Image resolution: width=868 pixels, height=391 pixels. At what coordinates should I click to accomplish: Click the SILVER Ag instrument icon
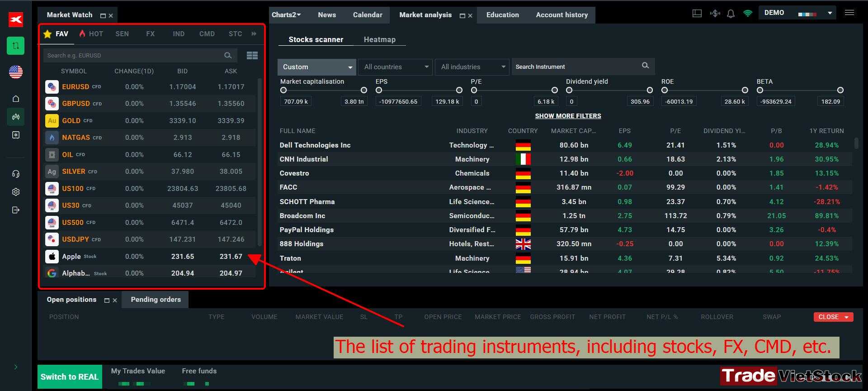click(52, 172)
